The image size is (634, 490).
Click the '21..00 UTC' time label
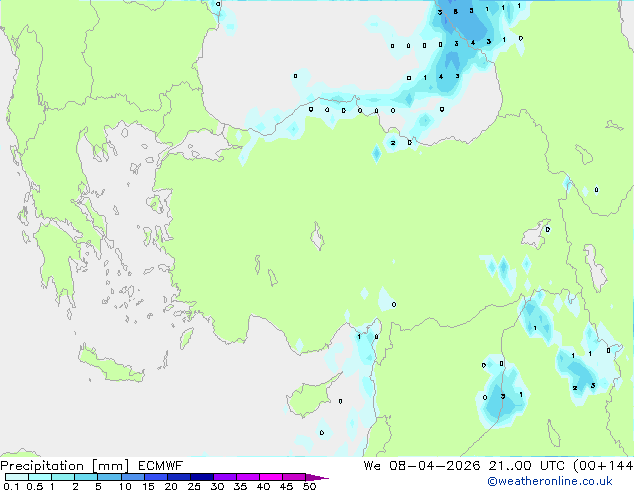point(526,466)
